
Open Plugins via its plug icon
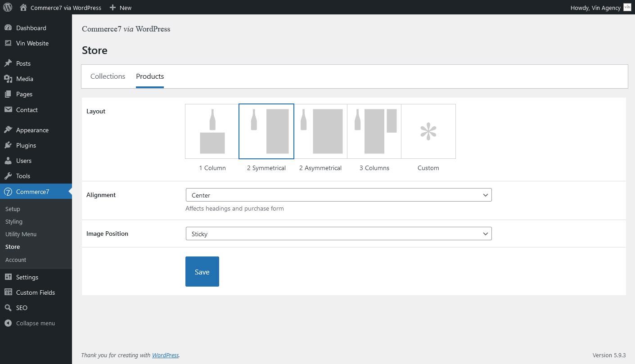tap(8, 145)
